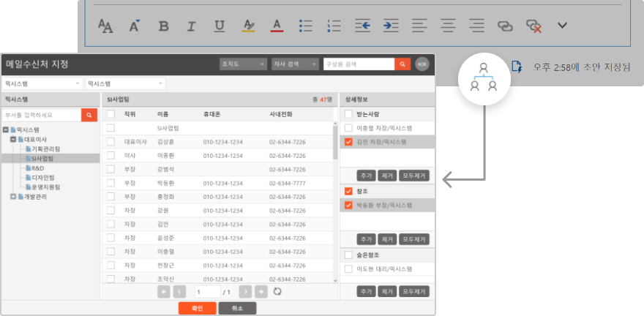Refresh the member list

click(x=277, y=291)
